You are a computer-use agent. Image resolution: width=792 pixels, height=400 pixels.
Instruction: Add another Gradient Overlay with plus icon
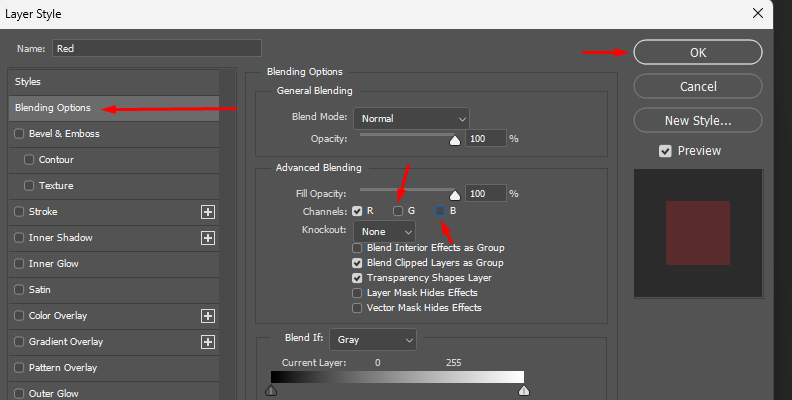pos(208,342)
